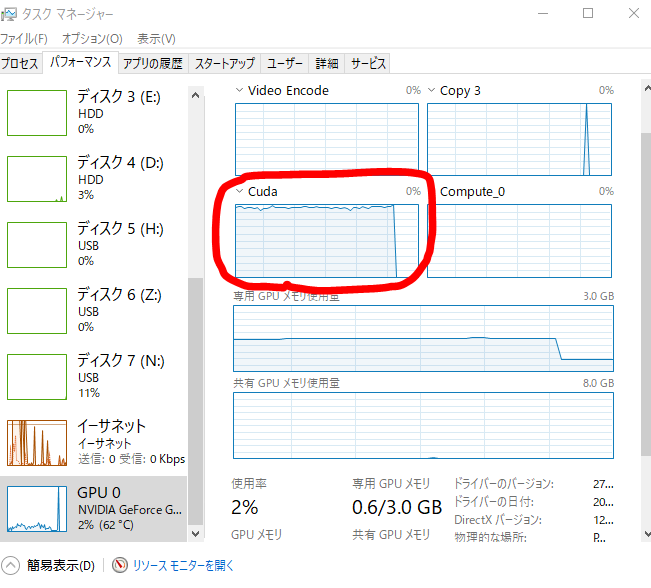Screen dimensions: 651x588
Task: Switch to the プロセス tab
Action: [20, 64]
